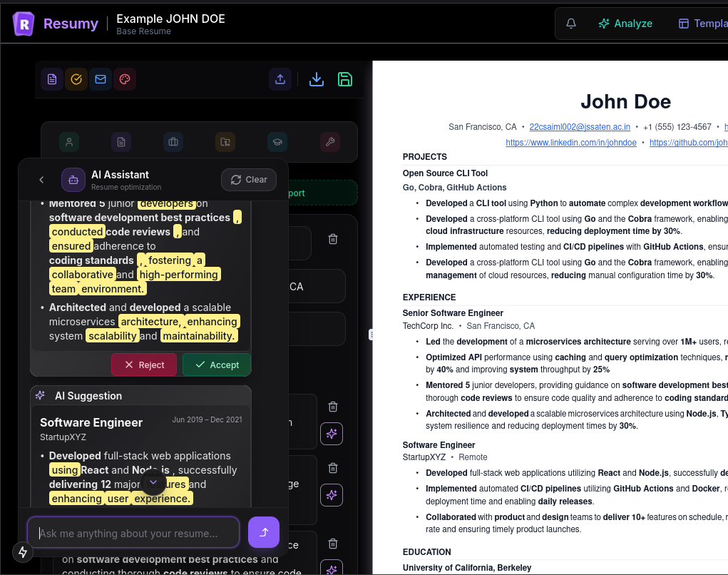Select the briefcase experience section icon
This screenshot has width=728, height=575.
[173, 143]
